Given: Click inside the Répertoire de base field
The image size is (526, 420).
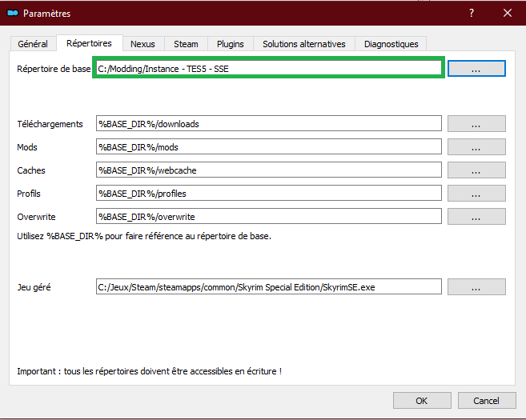Looking at the screenshot, I should [x=268, y=69].
